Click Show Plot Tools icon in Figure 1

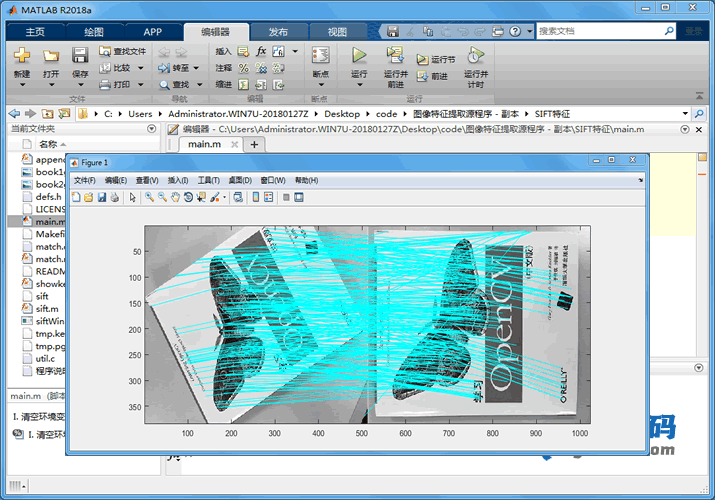pyautogui.click(x=299, y=197)
